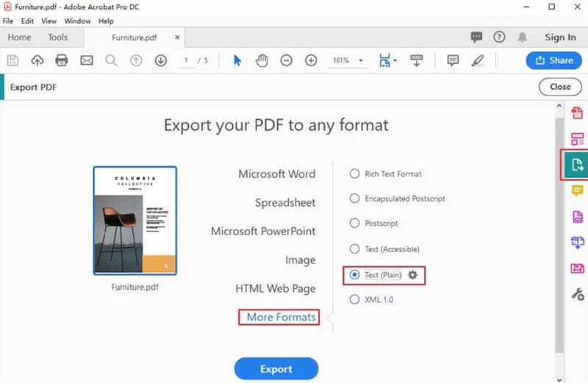Switch to the Home tab
Viewport: 588px width, 383px height.
(20, 37)
